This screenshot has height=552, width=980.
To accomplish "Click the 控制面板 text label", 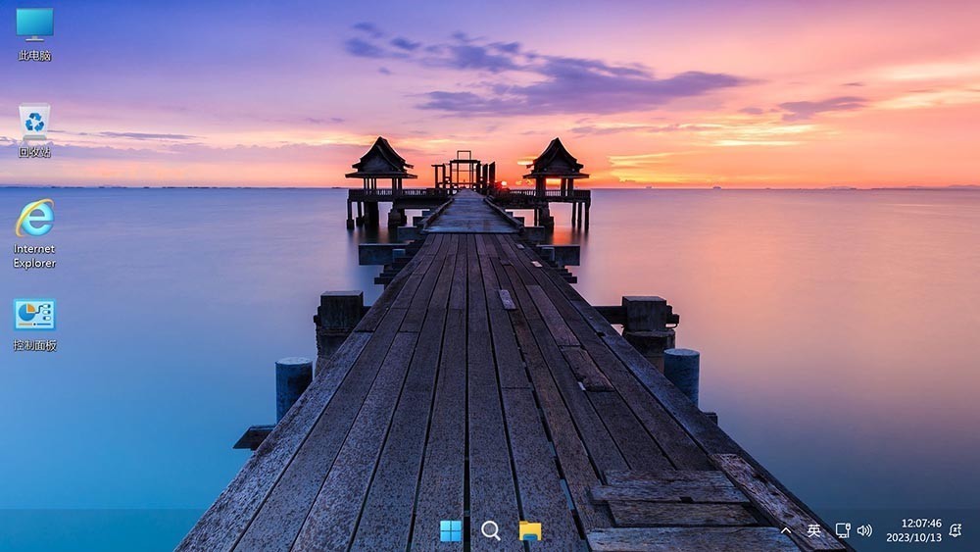I will 34,345.
